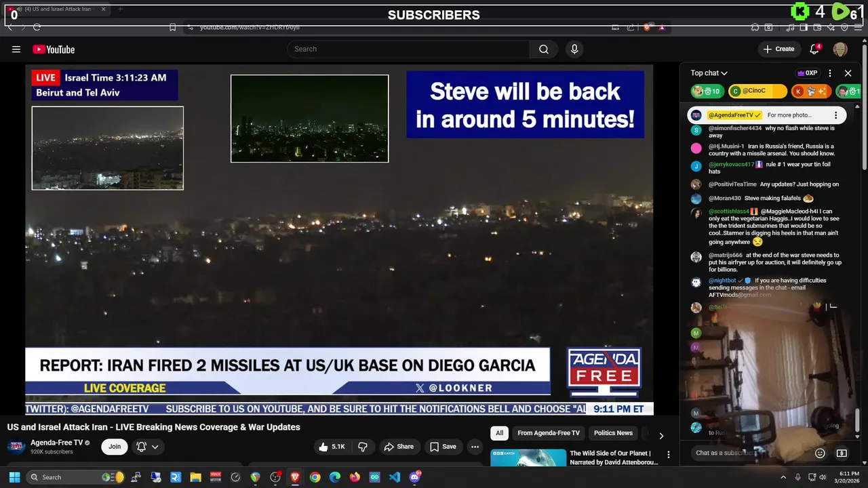
Task: Start voice search with the microphone
Action: click(x=574, y=49)
